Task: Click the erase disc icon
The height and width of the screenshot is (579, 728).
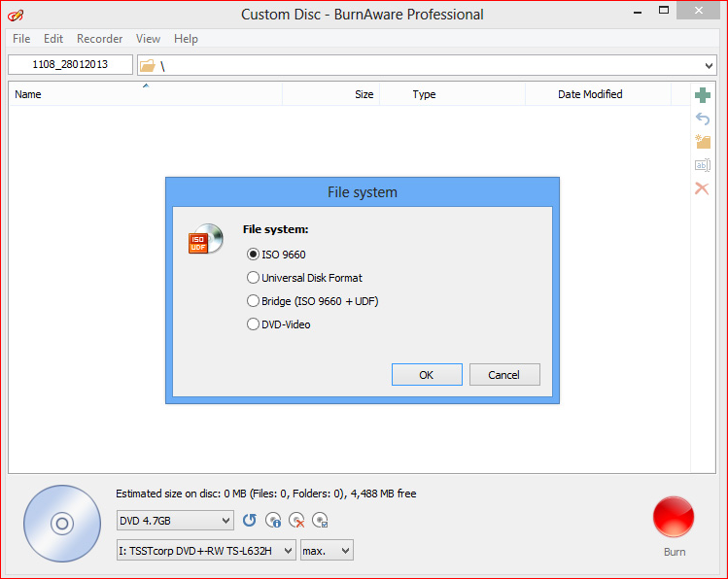Action: click(296, 520)
